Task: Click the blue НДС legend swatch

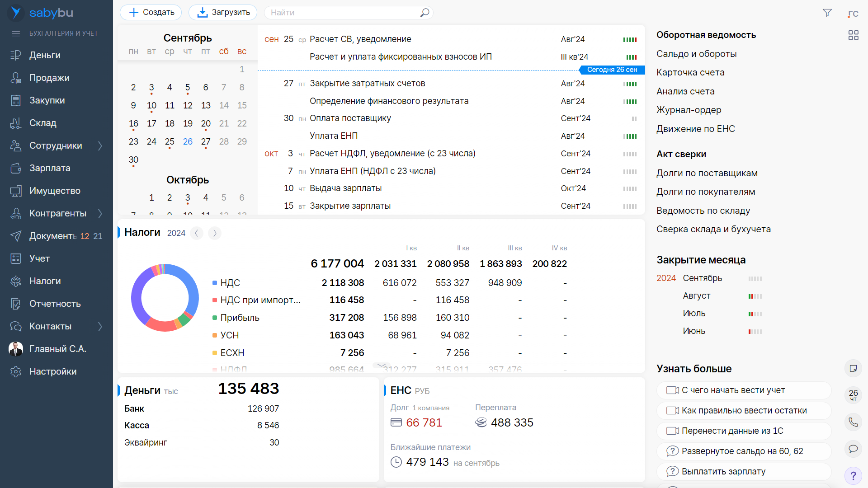Action: [215, 283]
